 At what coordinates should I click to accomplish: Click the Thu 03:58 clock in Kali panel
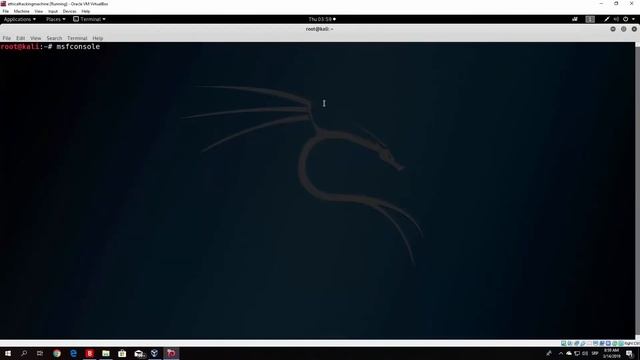tap(322, 19)
